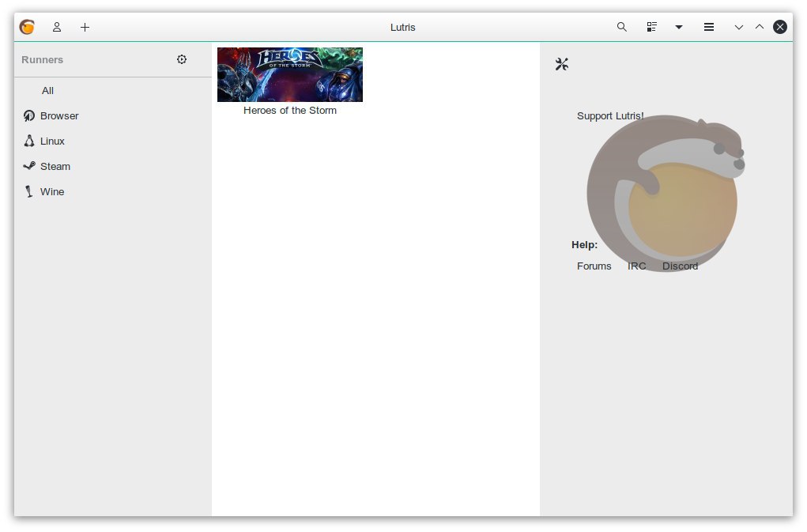Image resolution: width=807 pixels, height=532 pixels.
Task: Open runner settings gear icon
Action: tap(182, 59)
